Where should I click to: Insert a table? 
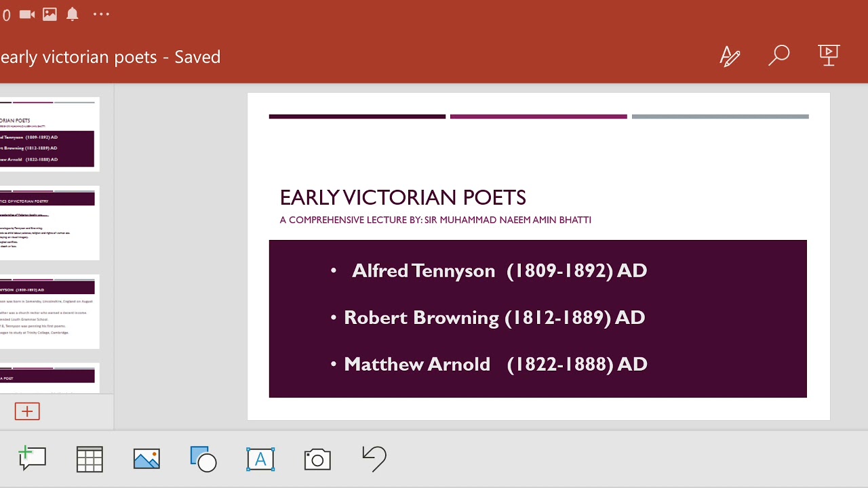(90, 459)
